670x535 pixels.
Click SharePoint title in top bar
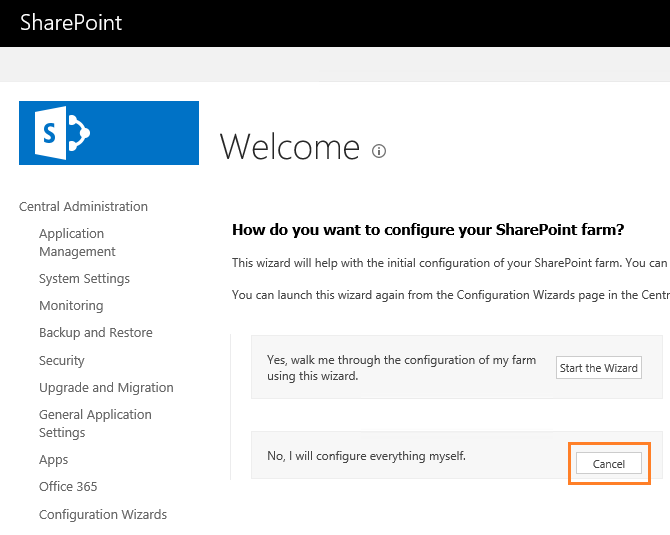tap(71, 22)
